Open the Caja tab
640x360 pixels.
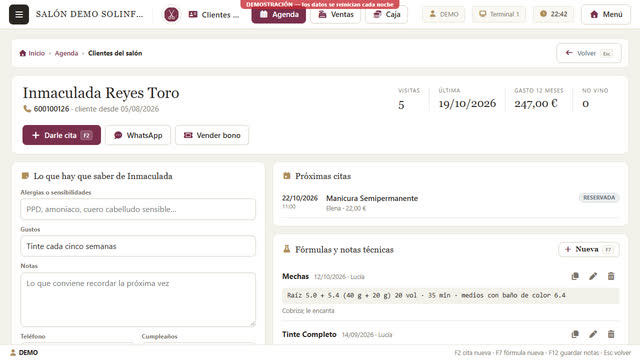386,15
